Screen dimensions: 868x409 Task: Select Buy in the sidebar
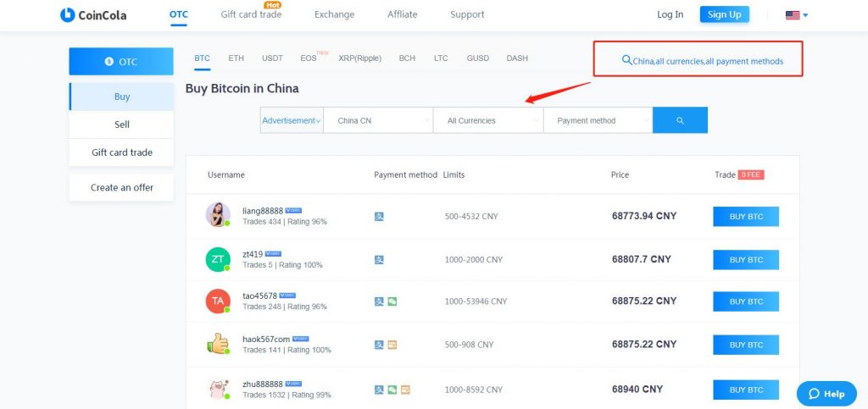click(x=121, y=97)
